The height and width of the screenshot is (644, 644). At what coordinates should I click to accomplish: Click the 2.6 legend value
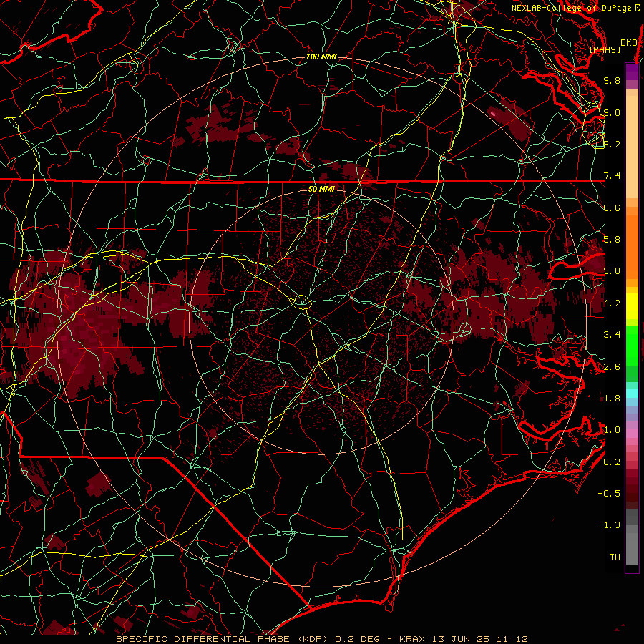point(612,367)
